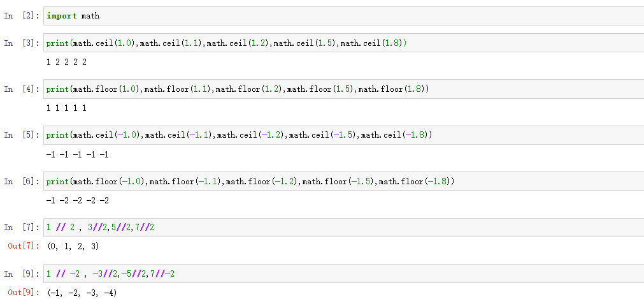The width and height of the screenshot is (644, 299).
Task: Click into the math.floor(-1.0) code cell
Action: pyautogui.click(x=344, y=182)
